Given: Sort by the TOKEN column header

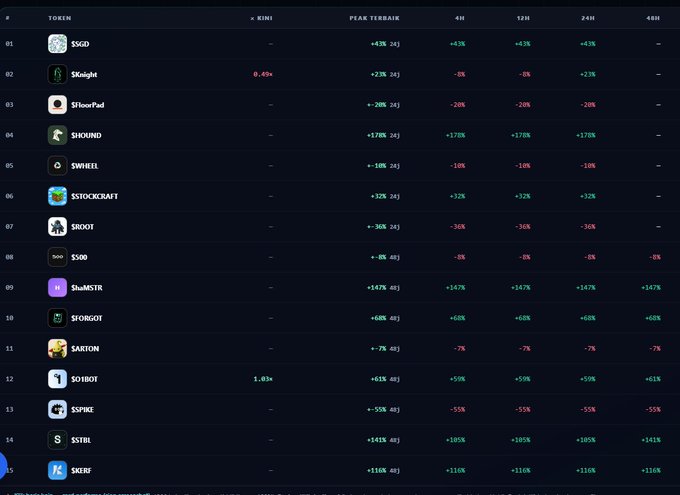Looking at the screenshot, I should tap(60, 18).
